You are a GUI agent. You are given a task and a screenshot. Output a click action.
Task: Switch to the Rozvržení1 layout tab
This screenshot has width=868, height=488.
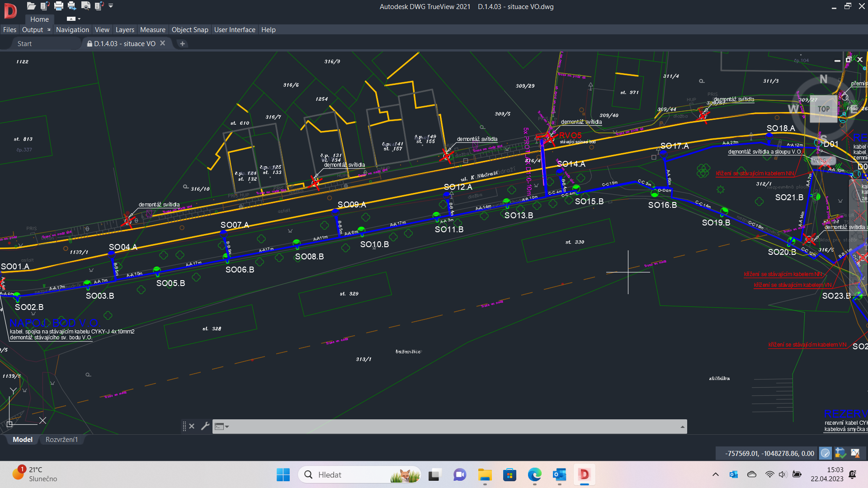pyautogui.click(x=61, y=439)
